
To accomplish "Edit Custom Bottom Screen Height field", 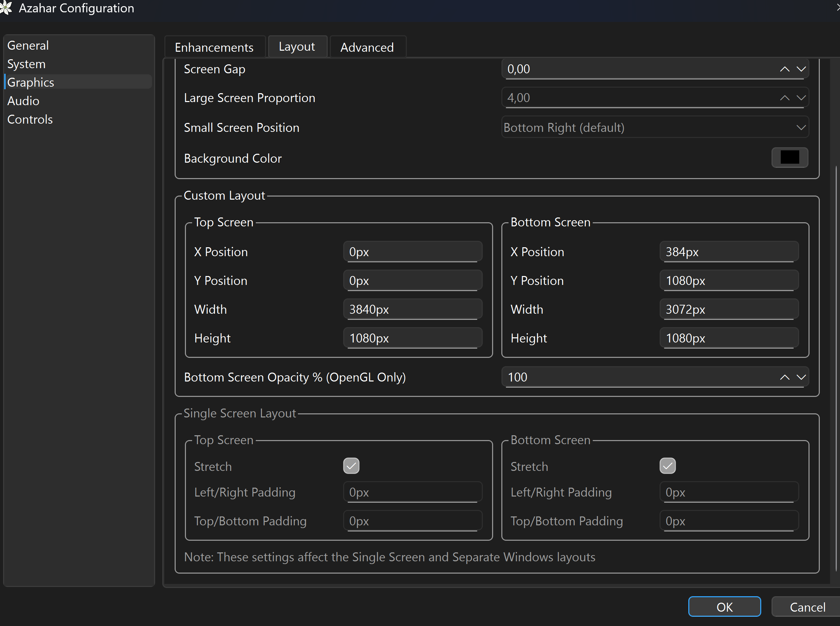I will tap(729, 338).
